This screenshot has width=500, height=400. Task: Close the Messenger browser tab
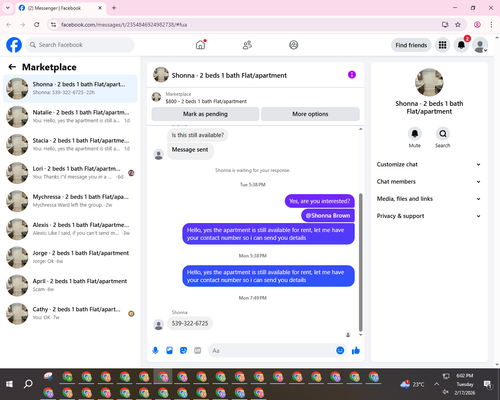click(100, 8)
